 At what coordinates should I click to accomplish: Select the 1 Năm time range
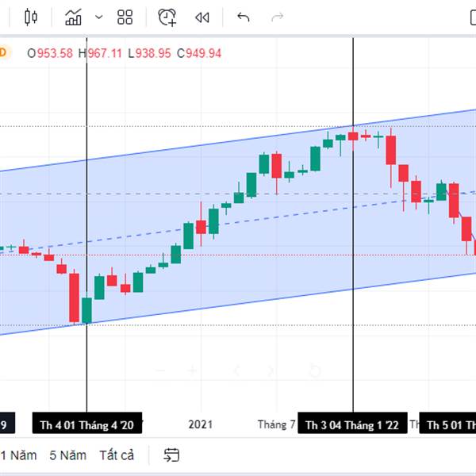(x=18, y=455)
